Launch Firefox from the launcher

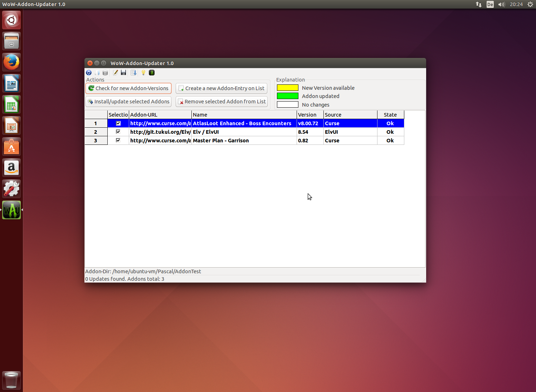[11, 62]
